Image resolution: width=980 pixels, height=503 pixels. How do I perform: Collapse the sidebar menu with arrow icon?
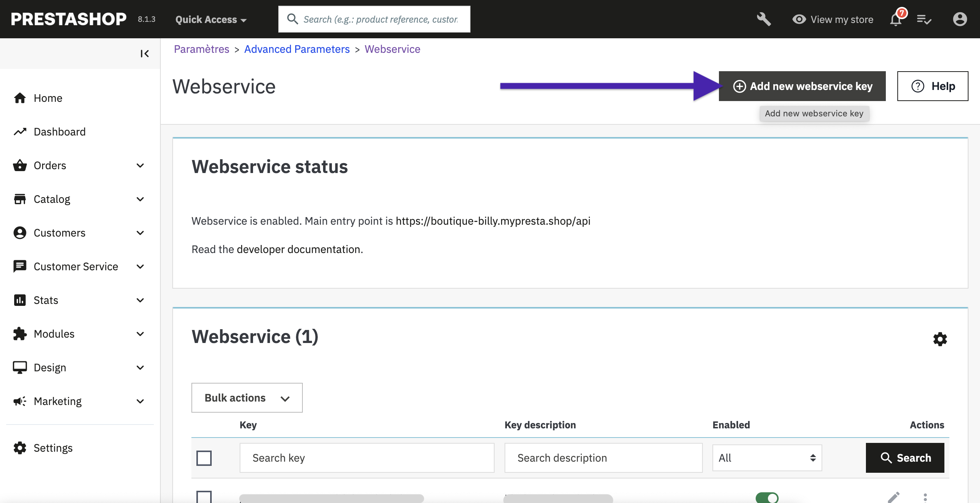coord(144,54)
